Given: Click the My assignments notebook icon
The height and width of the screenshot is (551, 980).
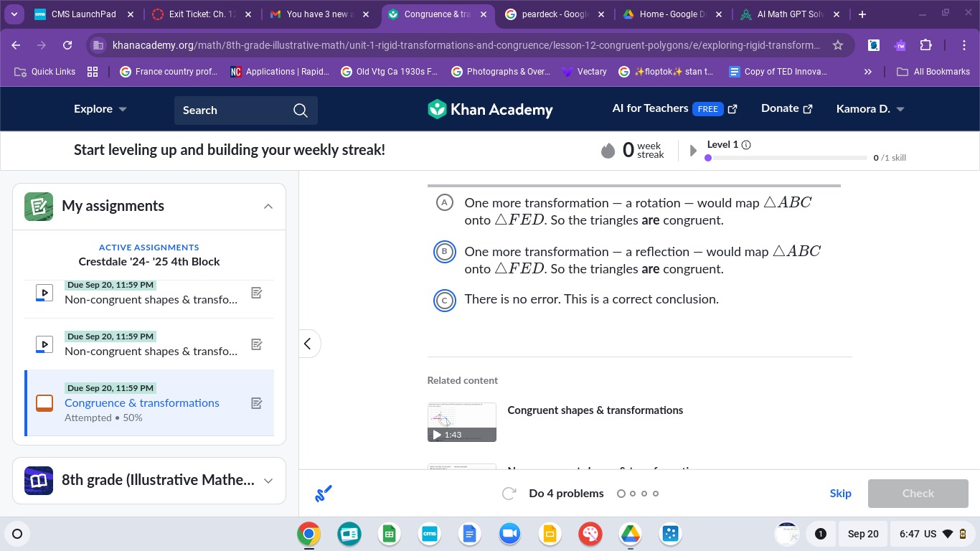Looking at the screenshot, I should pyautogui.click(x=39, y=206).
